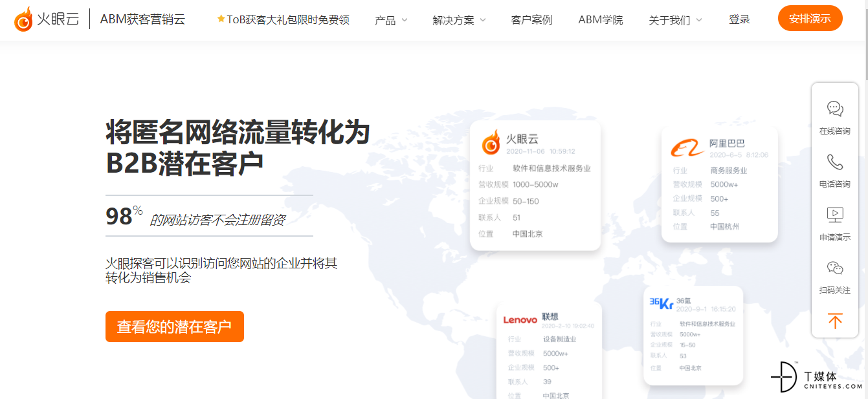Screen dimensions: 868x399
Task: Click the 50~150 company size on 火眼云 card
Action: (x=526, y=201)
